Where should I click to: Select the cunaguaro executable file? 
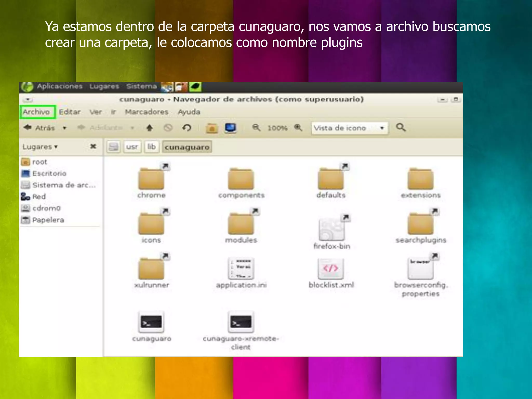pyautogui.click(x=151, y=327)
